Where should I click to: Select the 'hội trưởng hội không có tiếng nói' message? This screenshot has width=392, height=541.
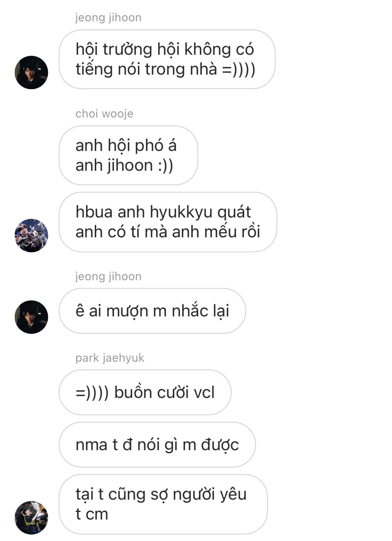pos(167,59)
